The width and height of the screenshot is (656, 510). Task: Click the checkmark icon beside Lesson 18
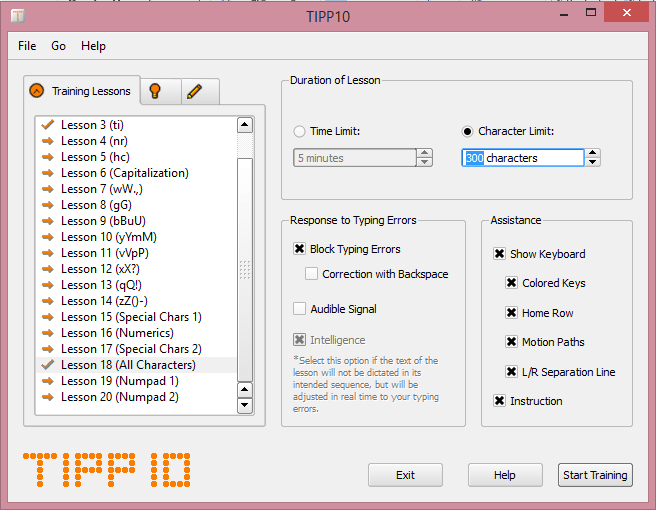click(47, 365)
